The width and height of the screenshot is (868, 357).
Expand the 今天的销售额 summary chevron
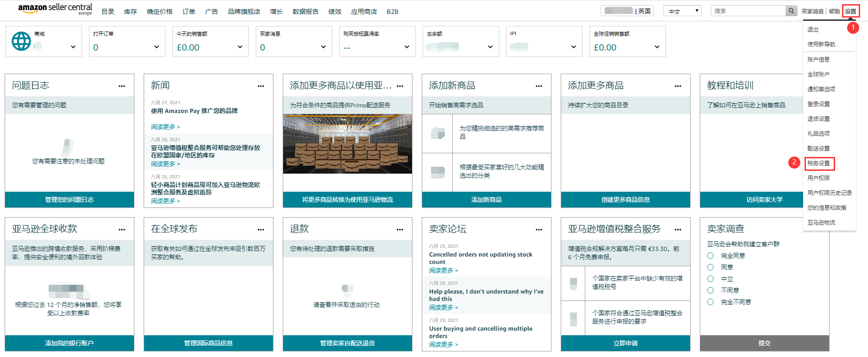240,47
